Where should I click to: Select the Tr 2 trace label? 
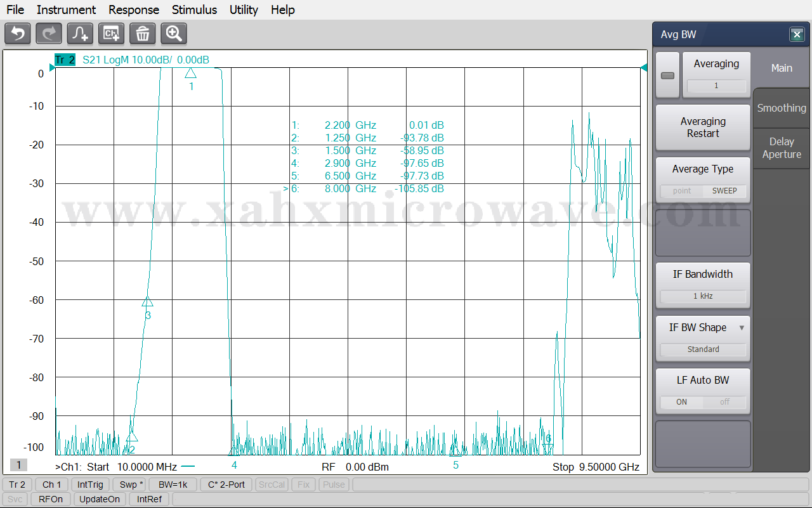(65, 60)
